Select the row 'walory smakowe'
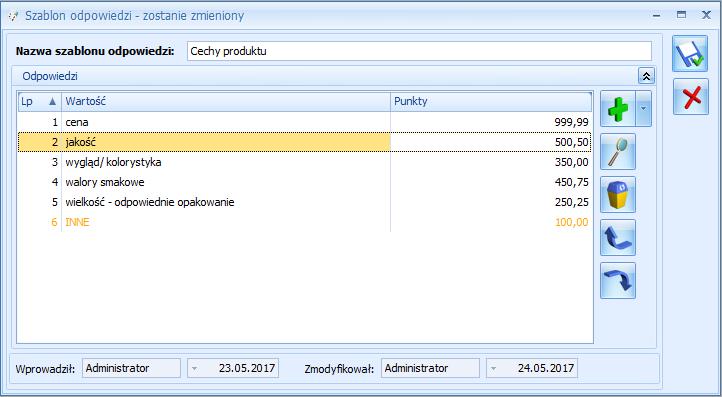 point(304,182)
